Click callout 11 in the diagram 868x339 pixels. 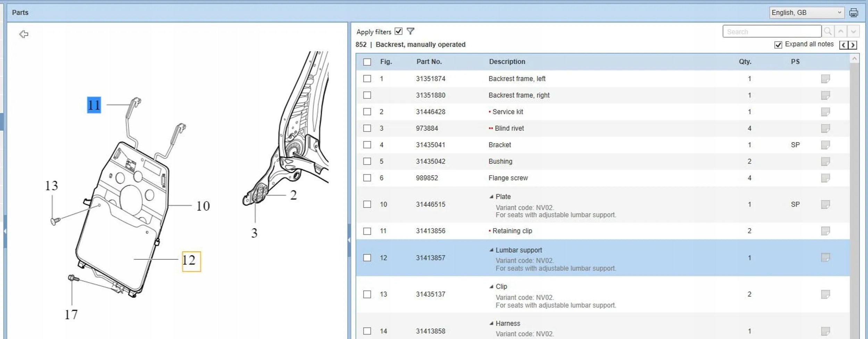[94, 105]
